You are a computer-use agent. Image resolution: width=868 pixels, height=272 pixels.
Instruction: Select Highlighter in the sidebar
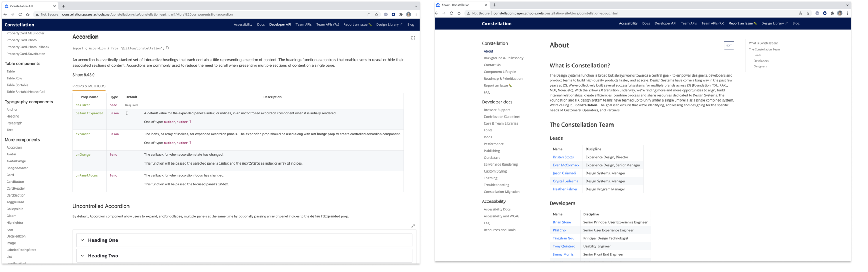(x=15, y=223)
